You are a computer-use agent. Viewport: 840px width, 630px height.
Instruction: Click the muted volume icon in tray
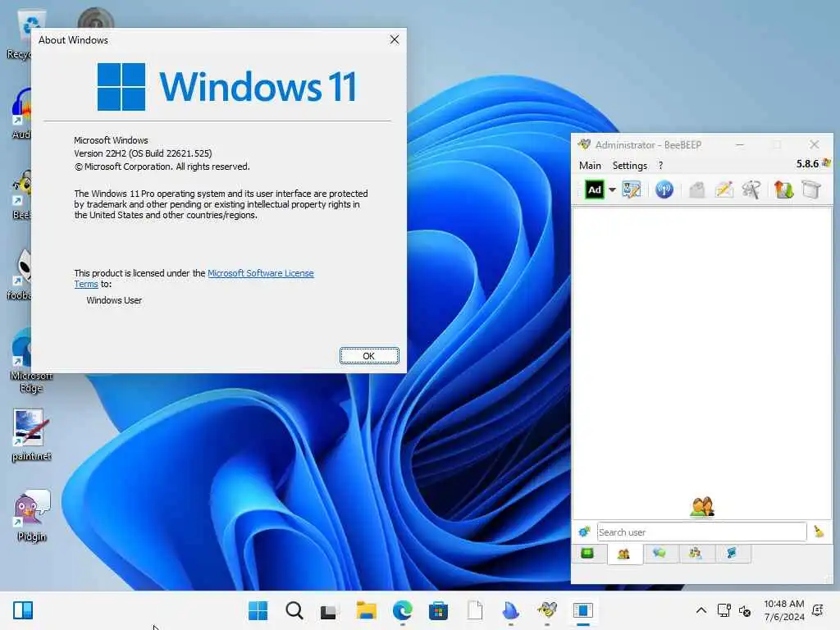(x=745, y=610)
